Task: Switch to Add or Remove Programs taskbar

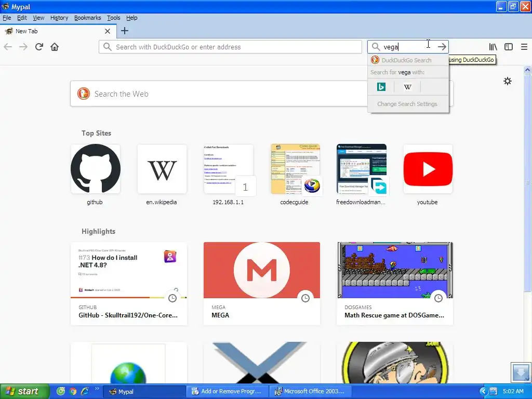Action: click(228, 392)
